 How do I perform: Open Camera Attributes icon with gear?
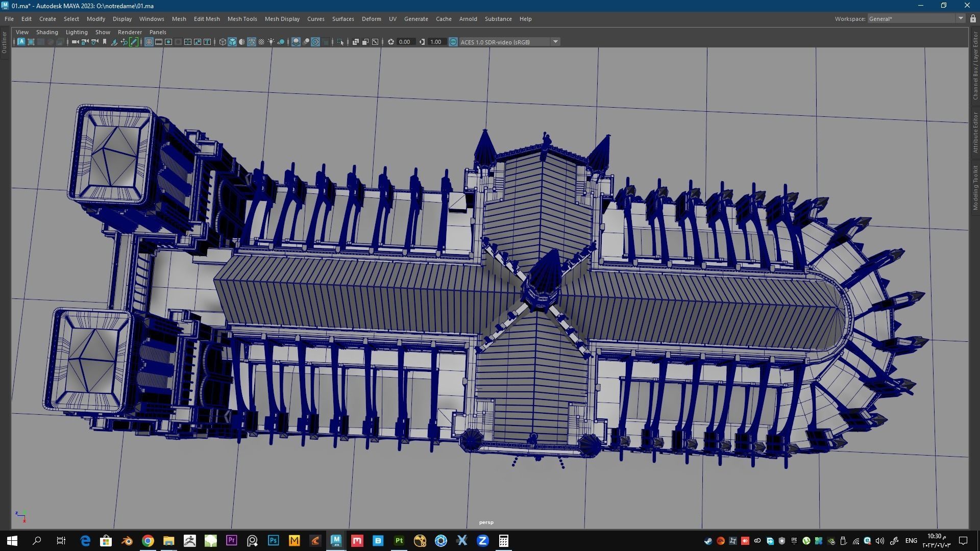click(94, 42)
